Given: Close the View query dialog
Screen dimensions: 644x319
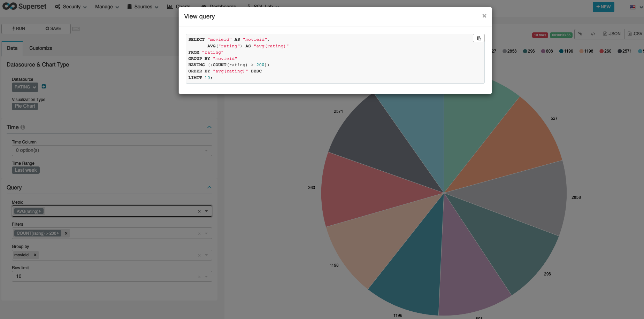Looking at the screenshot, I should [x=484, y=16].
